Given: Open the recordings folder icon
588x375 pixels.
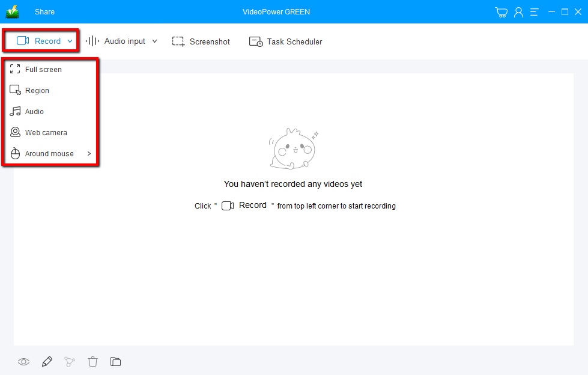Looking at the screenshot, I should tap(115, 361).
